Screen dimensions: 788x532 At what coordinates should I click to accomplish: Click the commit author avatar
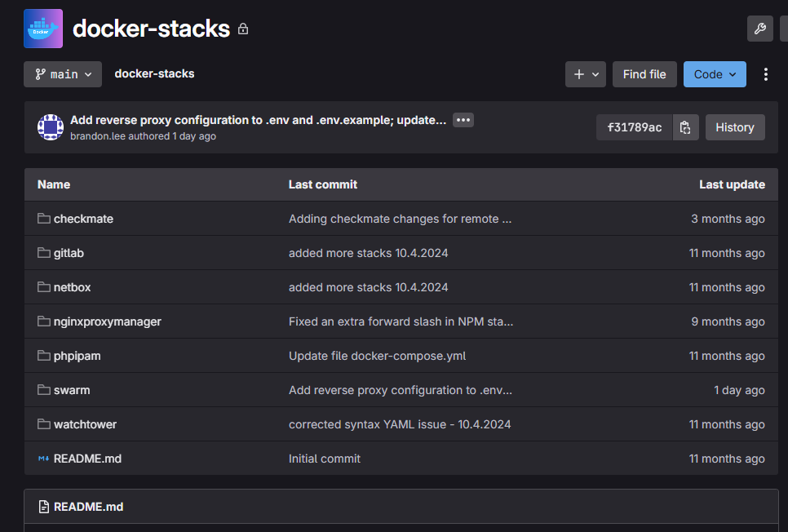[50, 126]
